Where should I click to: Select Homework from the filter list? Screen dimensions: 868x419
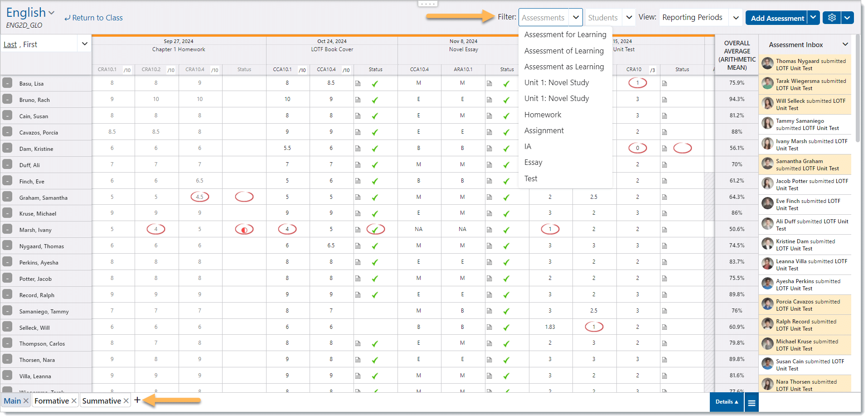(x=543, y=115)
